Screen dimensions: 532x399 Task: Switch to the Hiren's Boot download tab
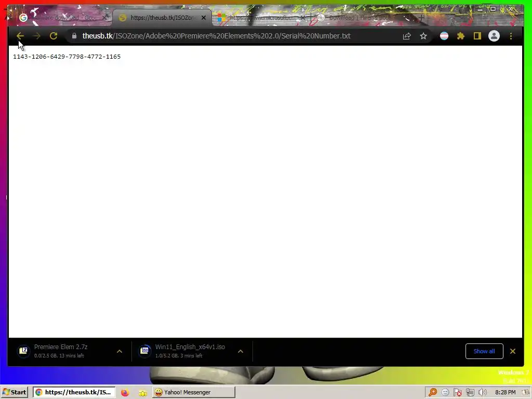coord(360,18)
